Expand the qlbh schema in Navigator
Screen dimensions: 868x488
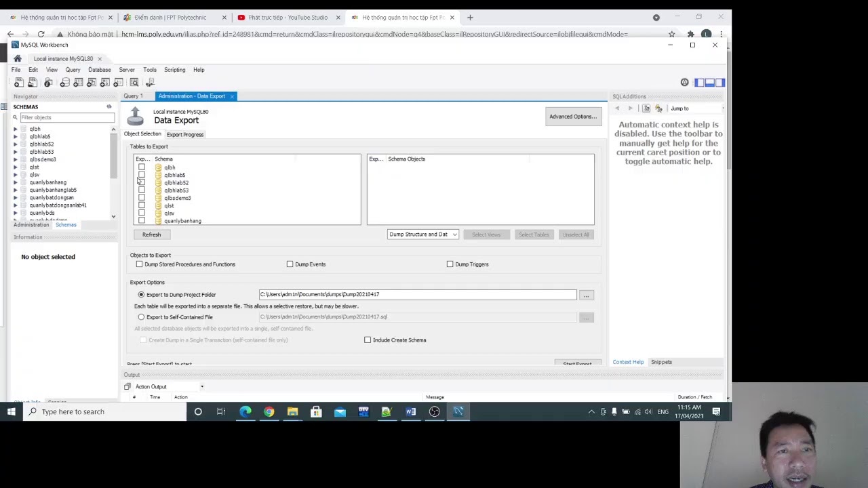16,129
